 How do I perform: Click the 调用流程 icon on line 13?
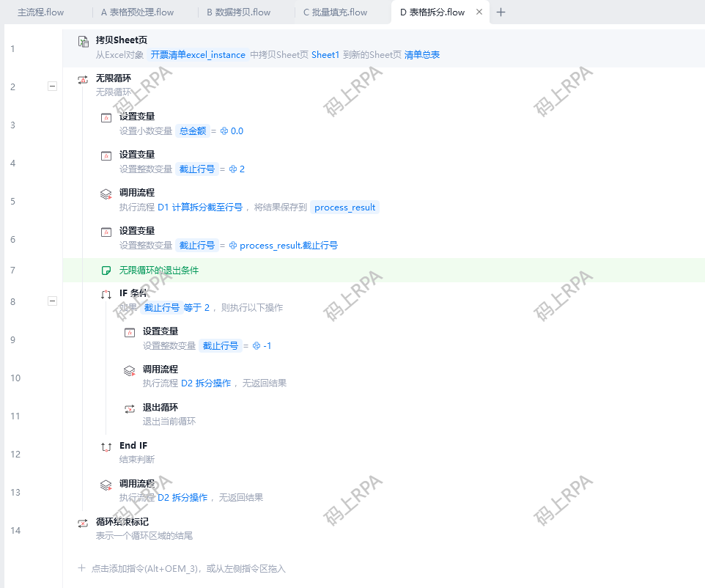[x=106, y=485]
